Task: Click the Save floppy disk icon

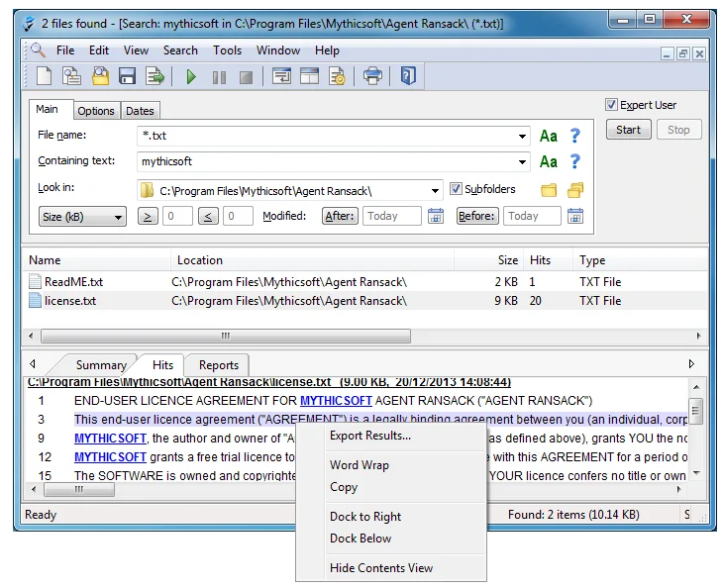Action: point(127,76)
